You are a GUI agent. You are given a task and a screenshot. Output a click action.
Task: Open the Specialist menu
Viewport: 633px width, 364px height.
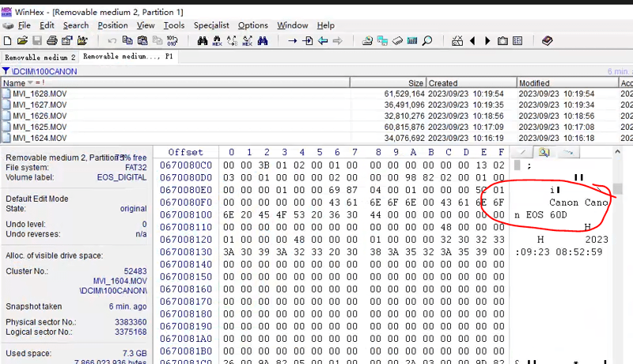click(211, 25)
